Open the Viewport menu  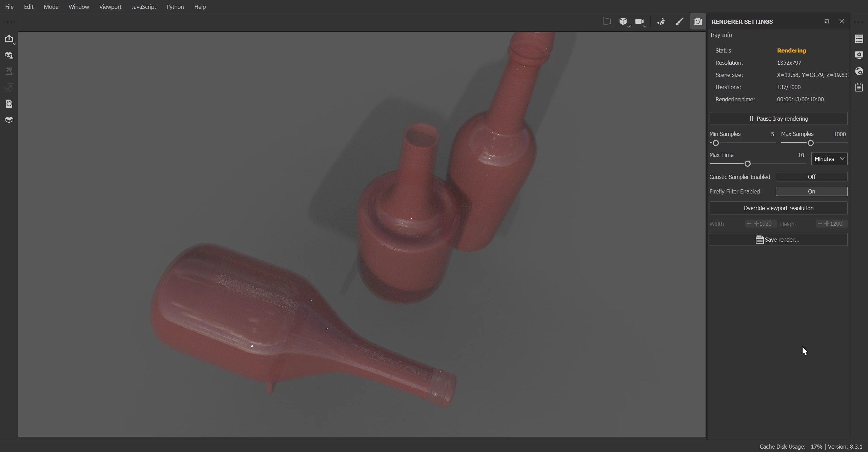tap(110, 7)
